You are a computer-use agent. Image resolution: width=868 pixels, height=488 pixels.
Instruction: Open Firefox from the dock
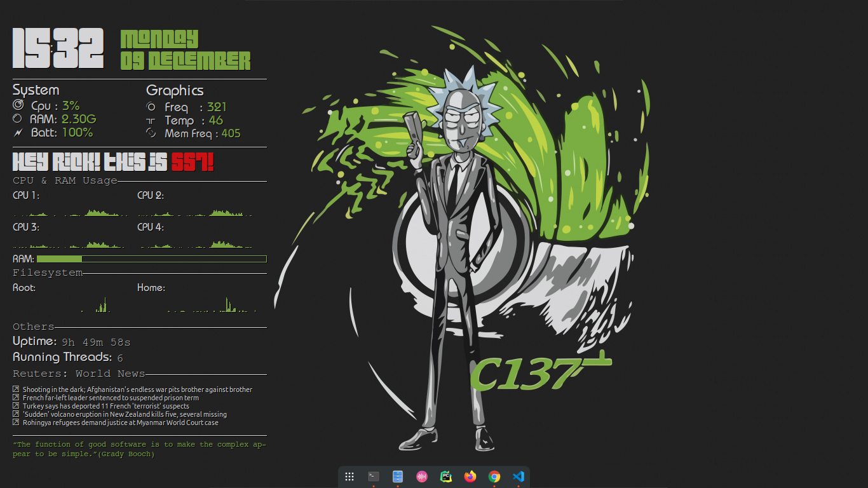(x=470, y=477)
